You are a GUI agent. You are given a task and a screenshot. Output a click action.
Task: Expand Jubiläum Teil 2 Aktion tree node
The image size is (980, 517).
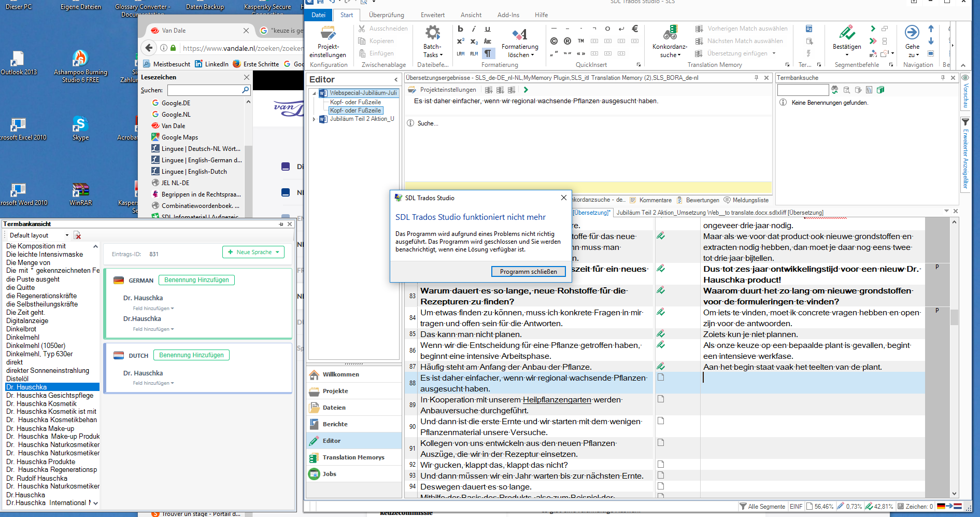314,119
